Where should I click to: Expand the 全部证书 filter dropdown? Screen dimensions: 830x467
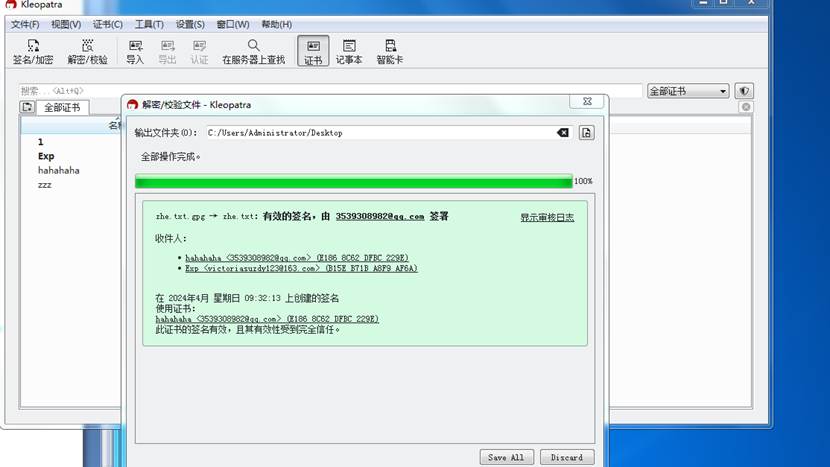[688, 91]
